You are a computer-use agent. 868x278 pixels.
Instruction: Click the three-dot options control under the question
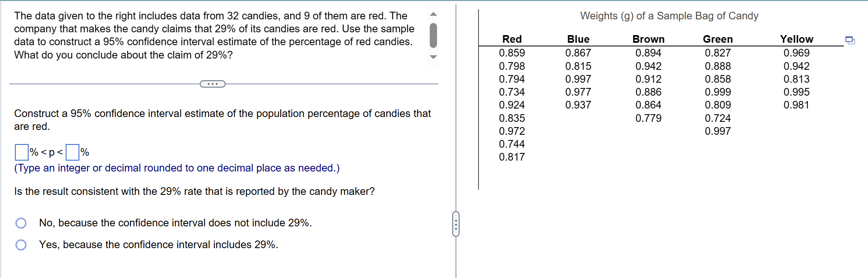pos(213,84)
